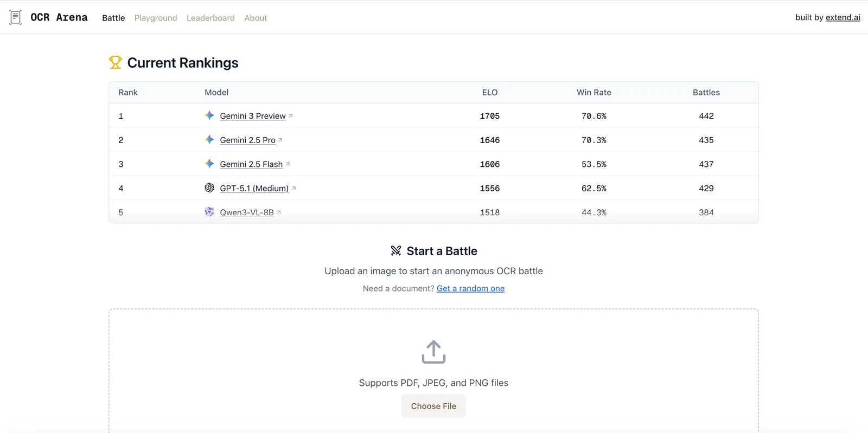
Task: Click the Gemini 2.5 Flash sparkle icon
Action: (x=209, y=164)
